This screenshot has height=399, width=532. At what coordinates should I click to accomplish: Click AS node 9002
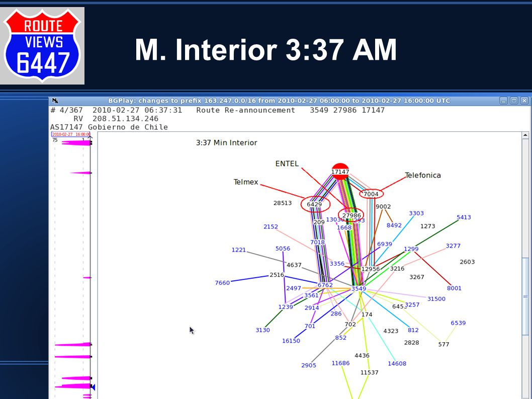[x=383, y=206]
